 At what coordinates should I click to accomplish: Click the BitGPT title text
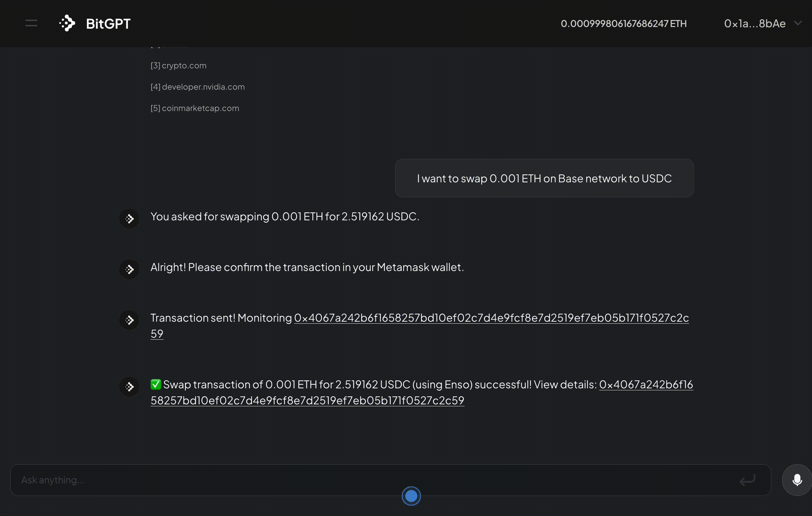point(108,24)
